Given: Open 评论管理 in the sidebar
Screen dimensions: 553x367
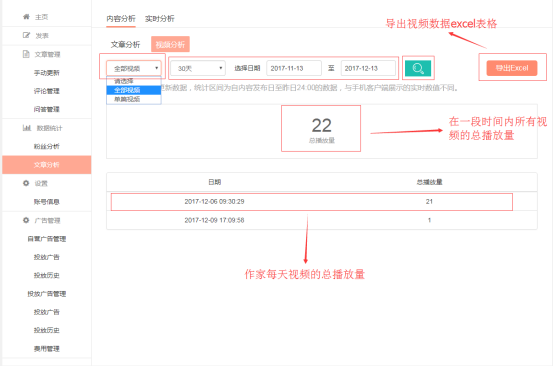Looking at the screenshot, I should (x=47, y=91).
